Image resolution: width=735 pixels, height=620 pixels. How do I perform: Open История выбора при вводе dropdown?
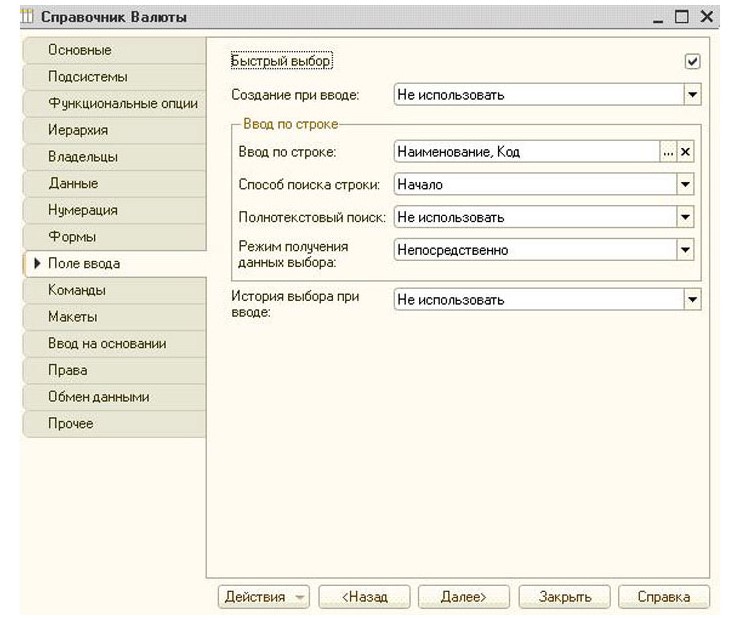coord(692,299)
